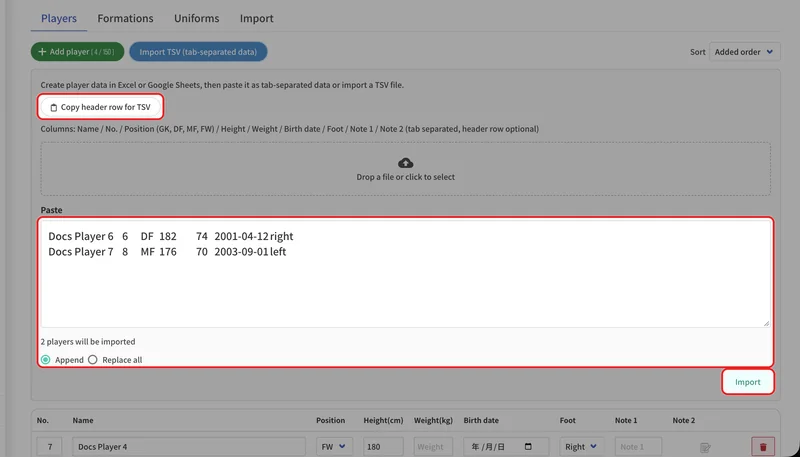Click the Birth date field
This screenshot has width=800, height=457.
click(506, 447)
